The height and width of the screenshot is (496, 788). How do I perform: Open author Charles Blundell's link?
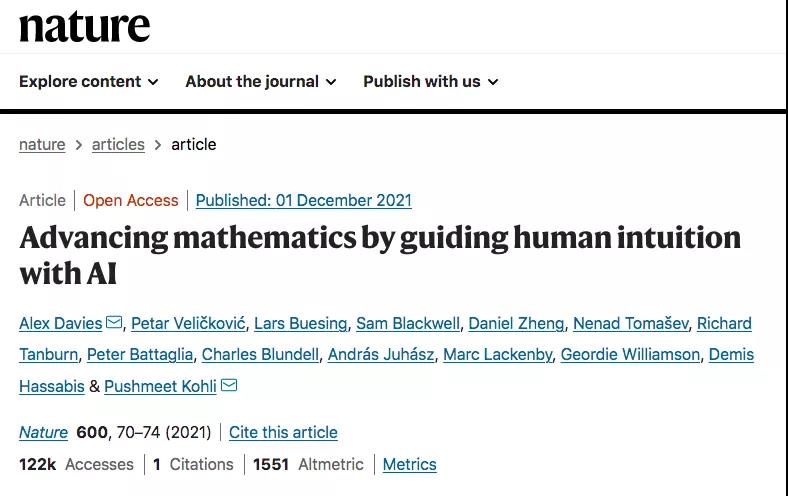click(x=260, y=355)
